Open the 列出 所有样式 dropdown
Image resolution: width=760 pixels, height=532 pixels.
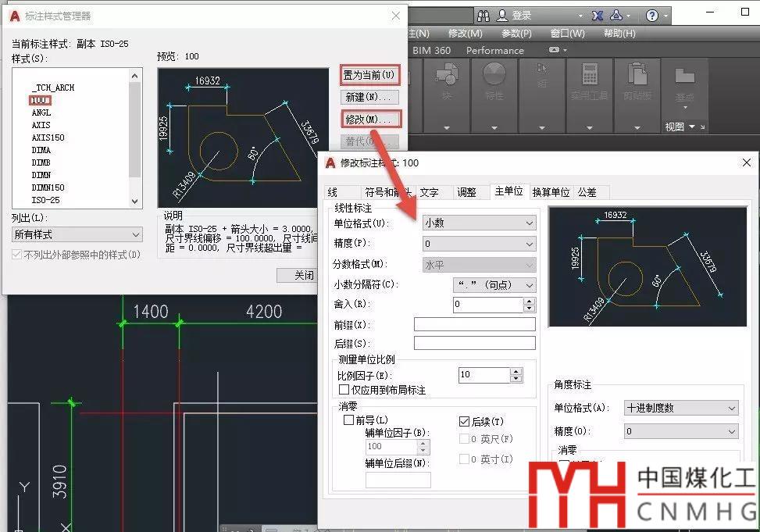point(77,234)
